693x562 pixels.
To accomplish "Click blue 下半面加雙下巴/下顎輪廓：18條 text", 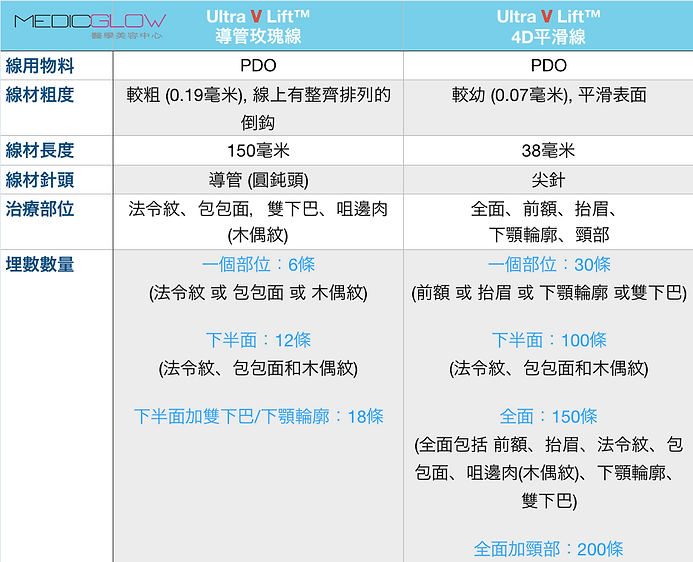I will click(258, 416).
